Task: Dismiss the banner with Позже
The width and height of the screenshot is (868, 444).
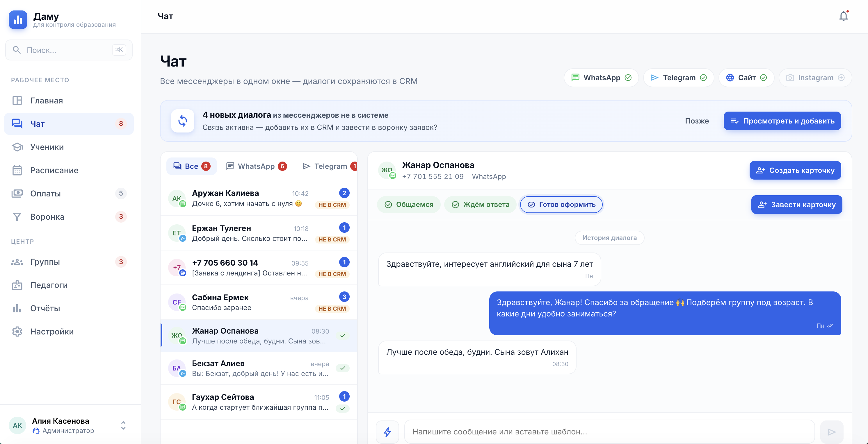Action: coord(697,121)
